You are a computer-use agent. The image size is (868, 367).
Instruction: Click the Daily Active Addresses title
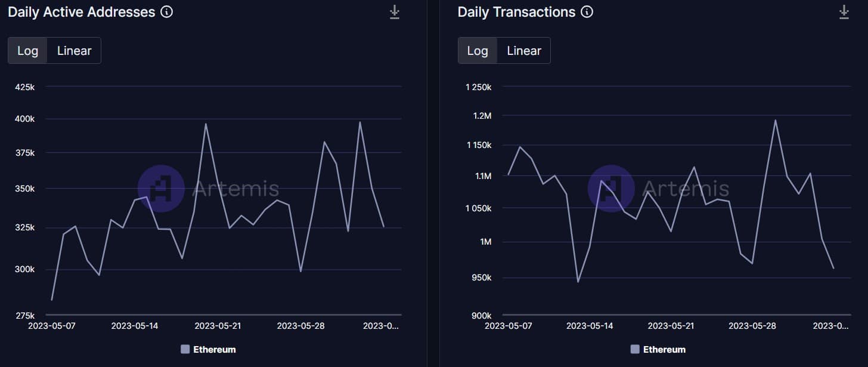[82, 12]
